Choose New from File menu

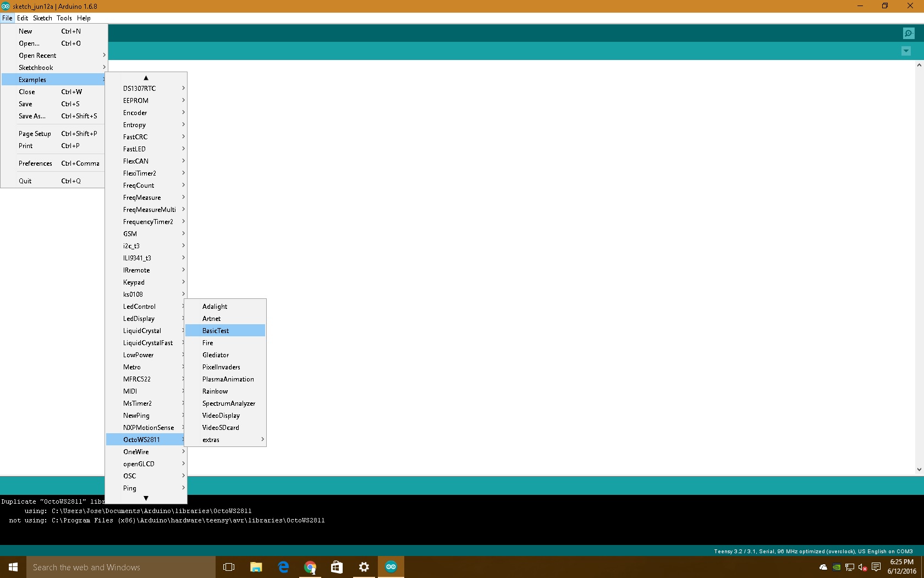tap(54, 31)
